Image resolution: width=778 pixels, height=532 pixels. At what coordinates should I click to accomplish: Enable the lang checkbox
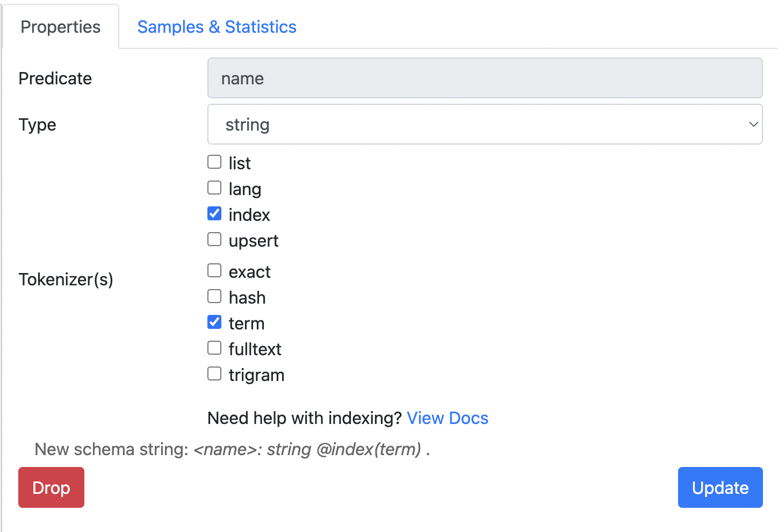(x=214, y=188)
